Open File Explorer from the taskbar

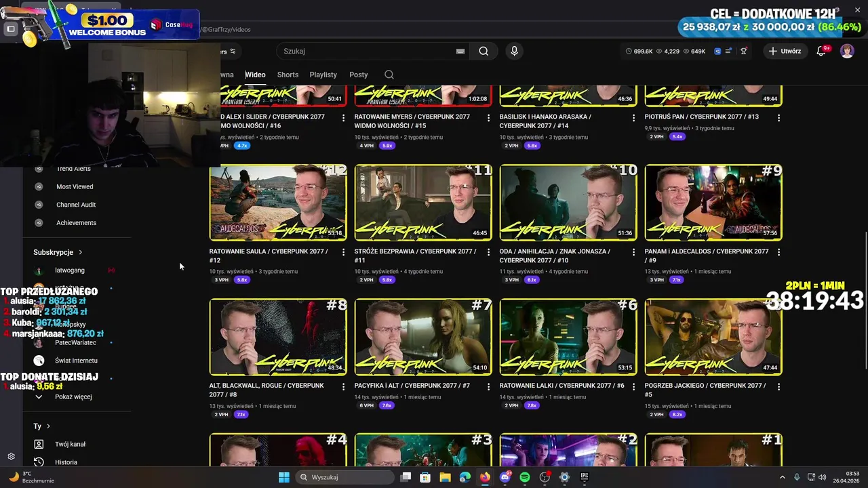[x=445, y=477]
